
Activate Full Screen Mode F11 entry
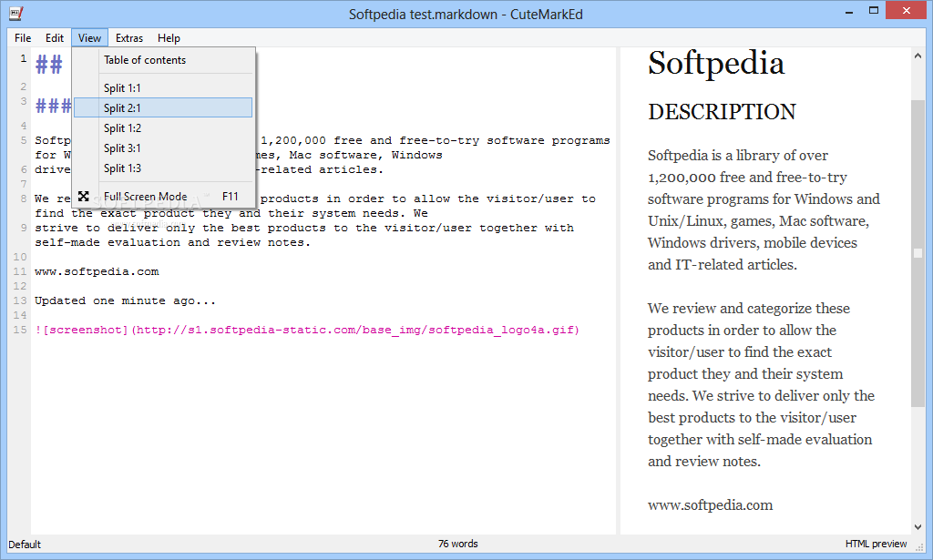[x=163, y=196]
